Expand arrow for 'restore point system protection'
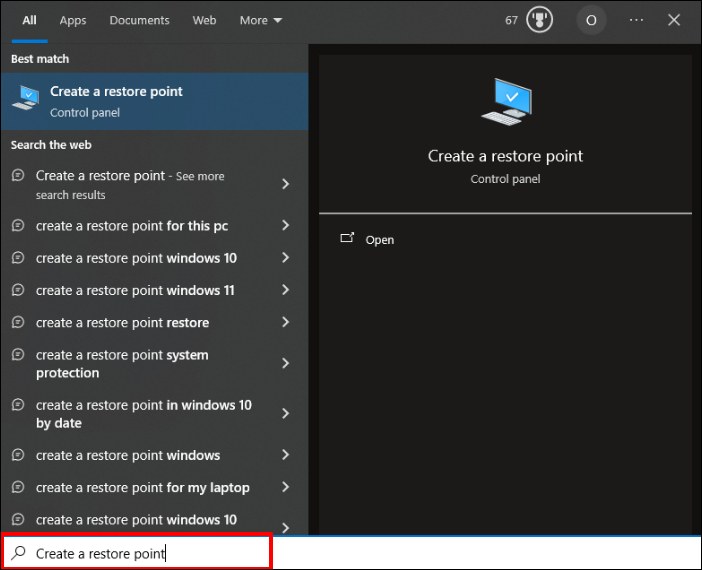This screenshot has width=702, height=570. coord(285,364)
